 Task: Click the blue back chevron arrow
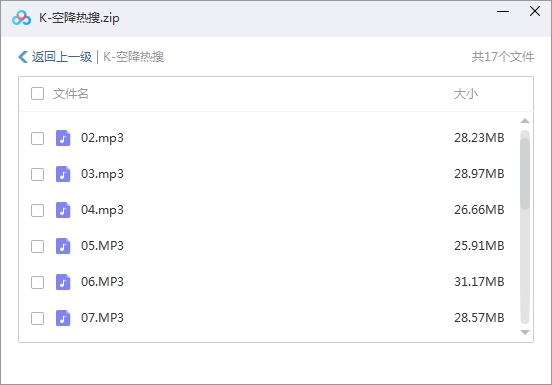coord(23,57)
